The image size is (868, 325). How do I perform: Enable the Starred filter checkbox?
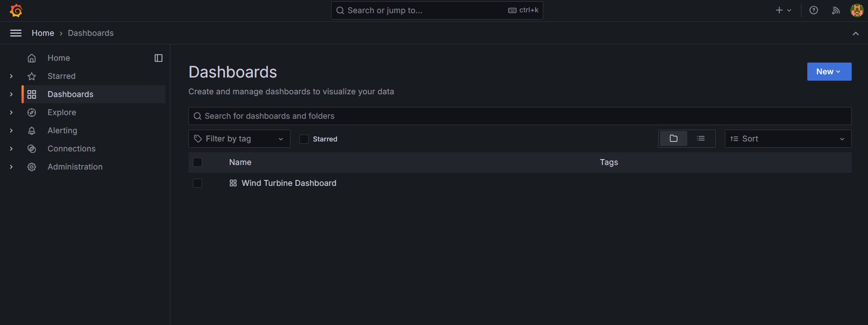point(304,139)
